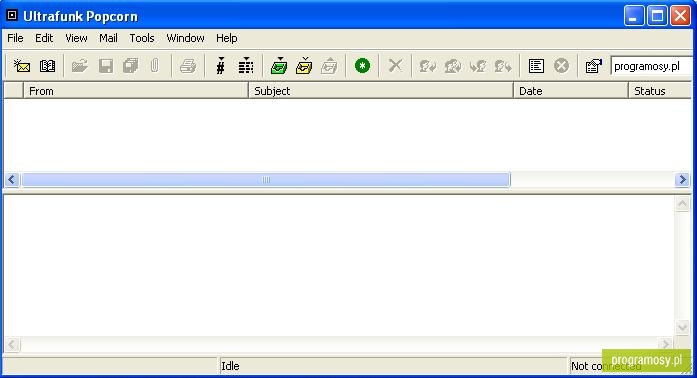697x378 pixels.
Task: Sort messages by Date column header
Action: [571, 91]
